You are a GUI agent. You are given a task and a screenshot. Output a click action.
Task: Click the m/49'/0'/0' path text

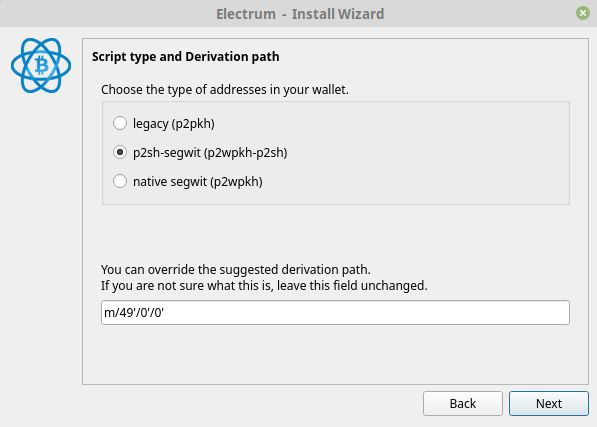[x=134, y=312]
